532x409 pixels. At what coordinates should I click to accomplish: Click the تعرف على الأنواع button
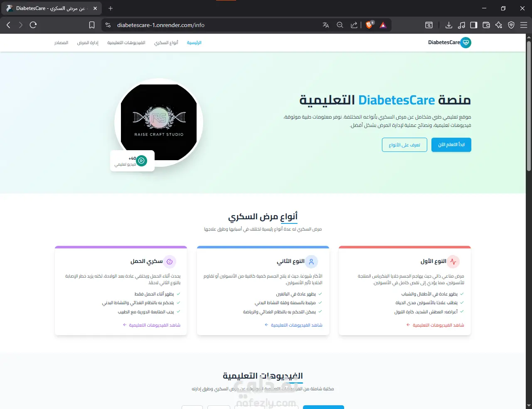pos(404,145)
